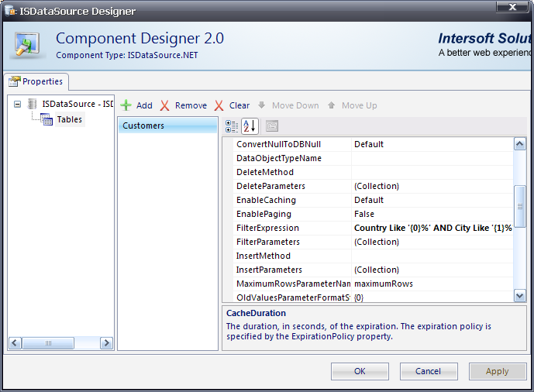The image size is (534, 392).
Task: Click property grid scroll down arrow
Action: click(x=520, y=296)
